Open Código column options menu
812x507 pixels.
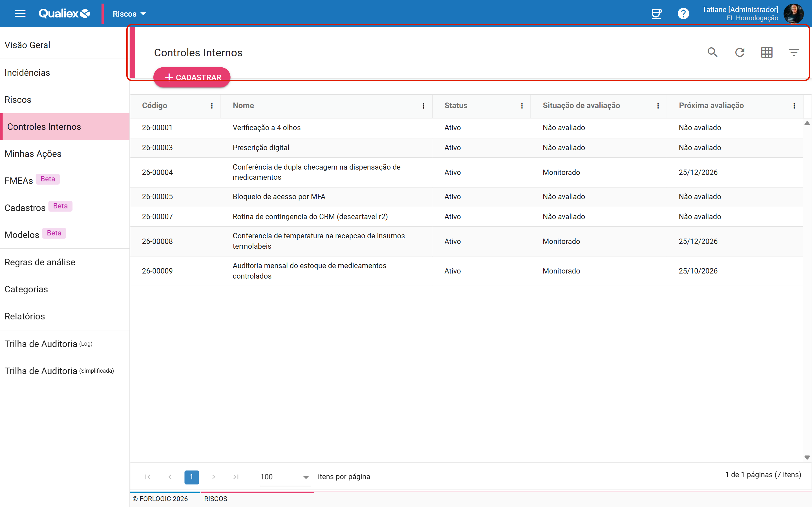(x=212, y=106)
